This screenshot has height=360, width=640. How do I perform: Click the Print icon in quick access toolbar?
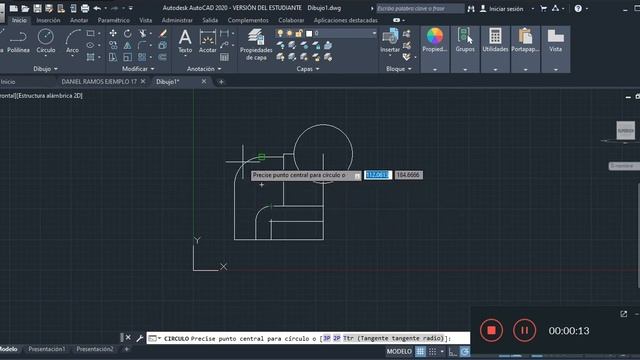point(85,8)
